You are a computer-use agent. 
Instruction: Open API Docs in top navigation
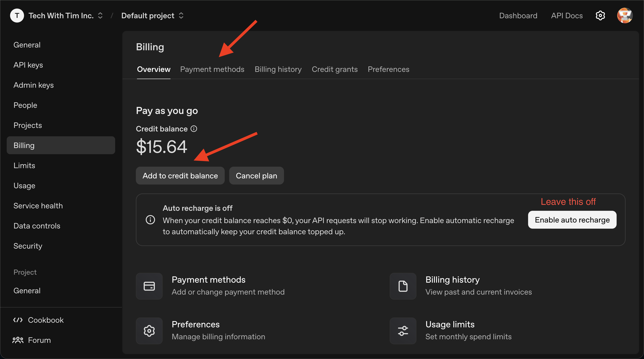[x=567, y=15]
